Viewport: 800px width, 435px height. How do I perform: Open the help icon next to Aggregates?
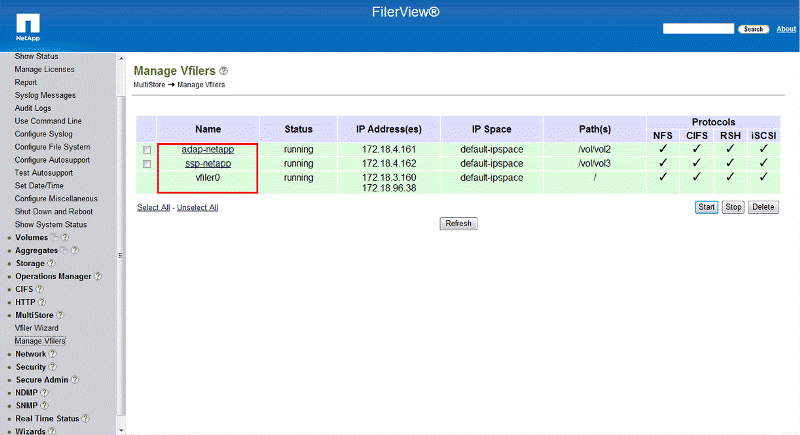[x=75, y=250]
